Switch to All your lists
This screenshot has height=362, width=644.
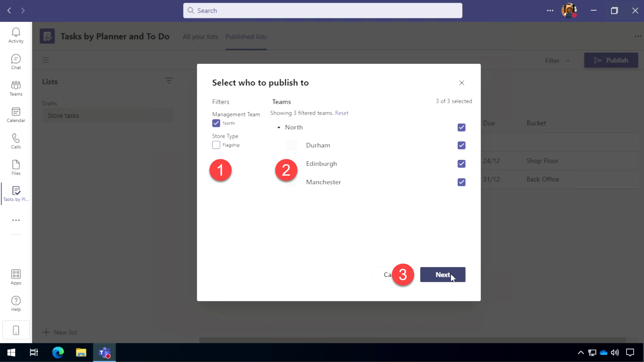pyautogui.click(x=200, y=37)
